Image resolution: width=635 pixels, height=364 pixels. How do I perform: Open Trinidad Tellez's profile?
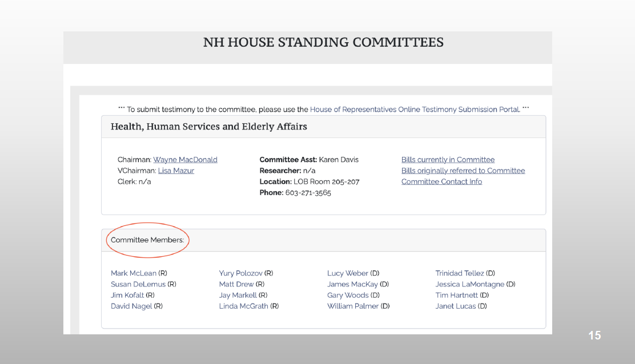460,273
